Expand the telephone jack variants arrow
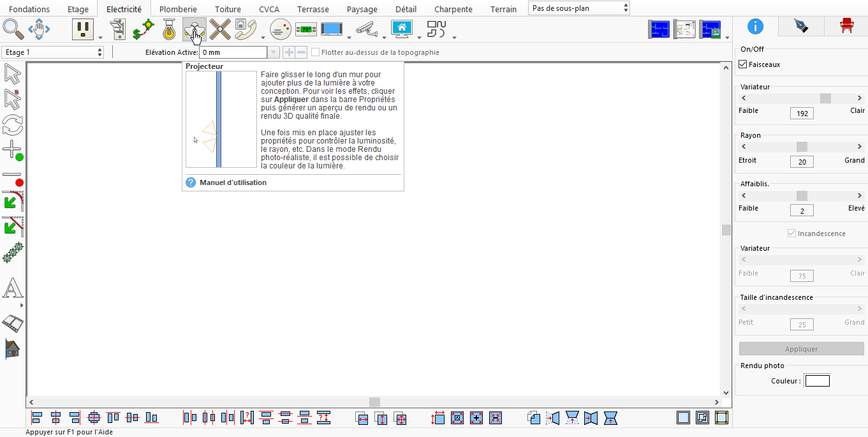 coord(263,36)
